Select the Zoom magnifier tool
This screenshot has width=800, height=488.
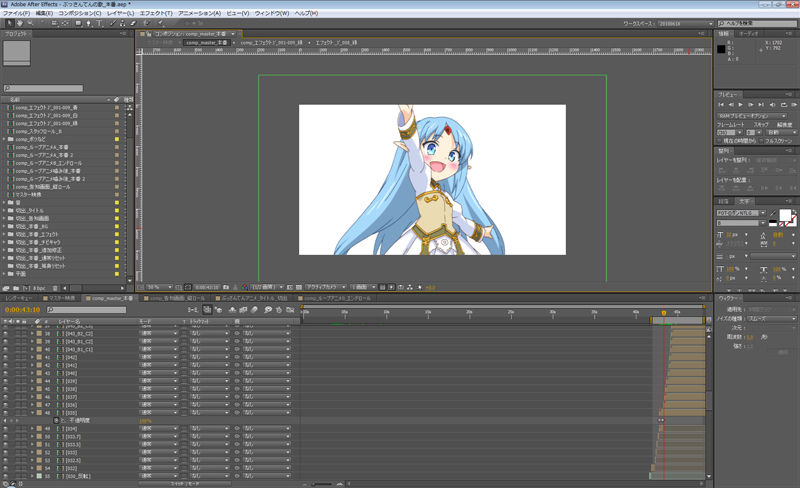point(28,23)
